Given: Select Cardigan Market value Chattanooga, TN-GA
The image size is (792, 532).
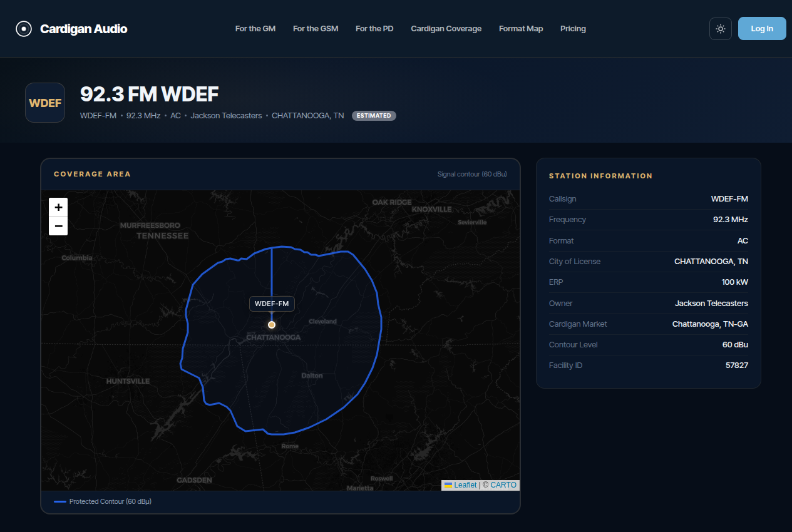Looking at the screenshot, I should pos(711,324).
